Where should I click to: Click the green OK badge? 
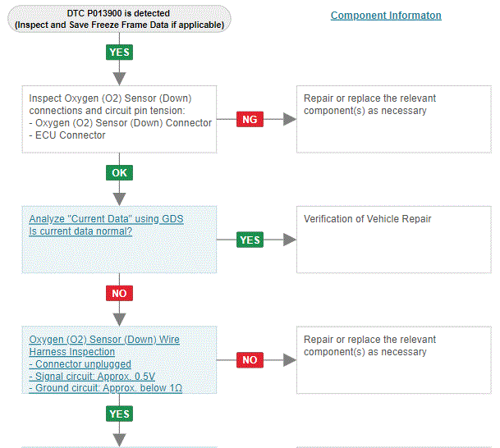(x=119, y=173)
